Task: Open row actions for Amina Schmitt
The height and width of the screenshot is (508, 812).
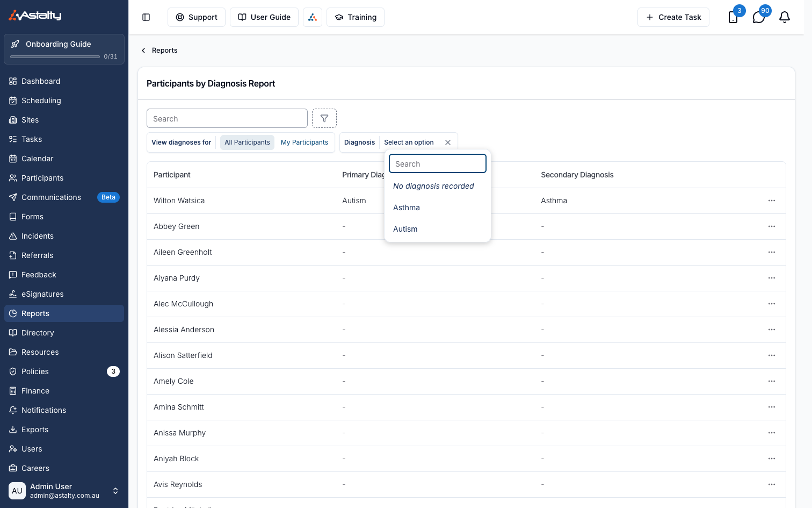Action: coord(772,407)
